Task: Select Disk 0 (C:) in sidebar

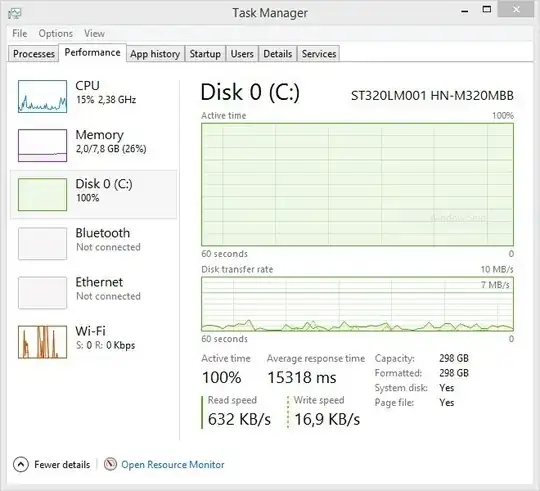Action: click(x=94, y=194)
